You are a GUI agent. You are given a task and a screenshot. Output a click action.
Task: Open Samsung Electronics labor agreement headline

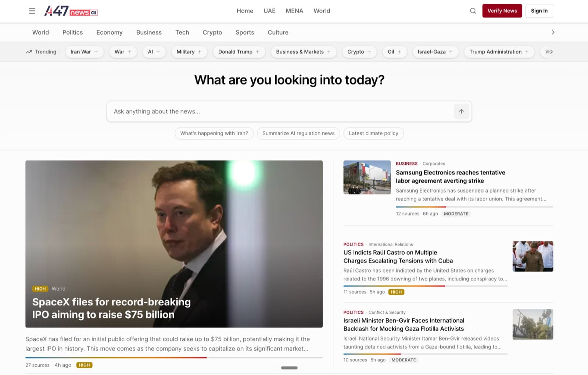click(450, 176)
